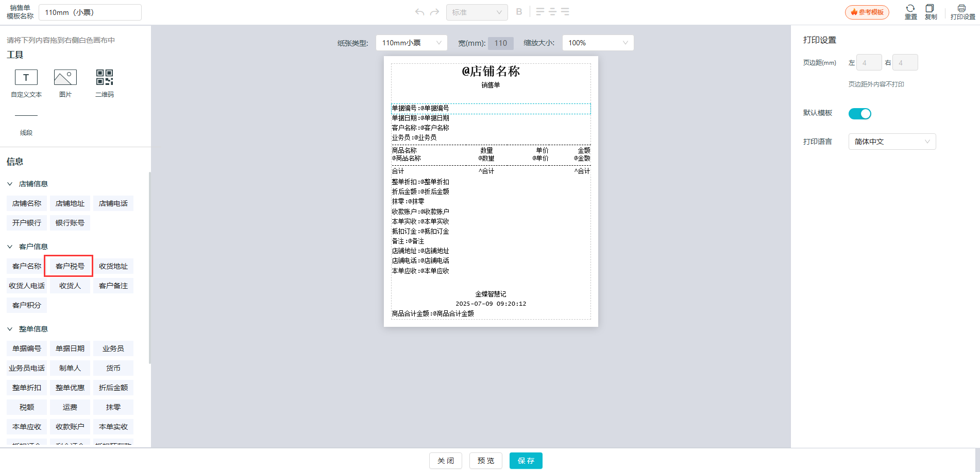Toggle bold (B) formatting
Viewport: 980px width, 472px height.
point(519,12)
